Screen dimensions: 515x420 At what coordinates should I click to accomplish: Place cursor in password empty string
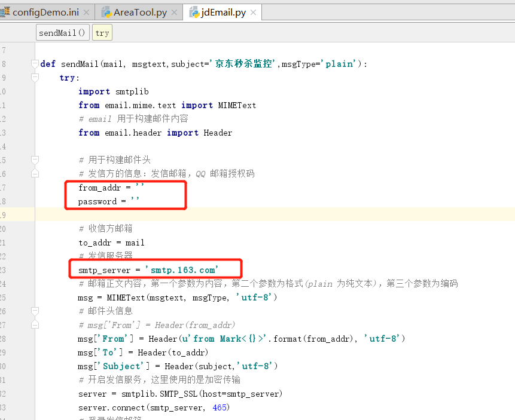[135, 200]
